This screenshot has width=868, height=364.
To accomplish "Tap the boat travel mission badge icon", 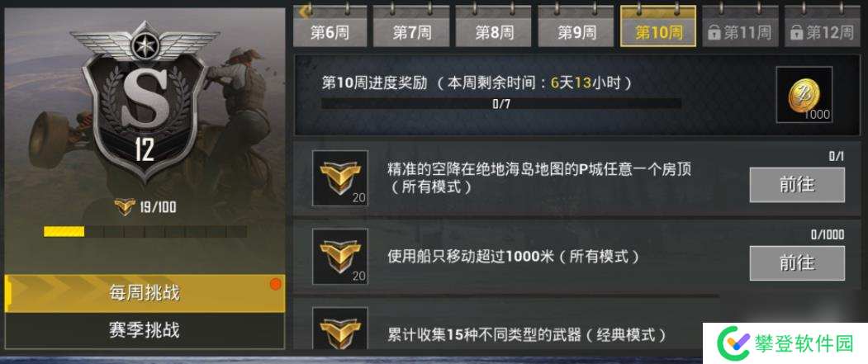I will pyautogui.click(x=340, y=257).
